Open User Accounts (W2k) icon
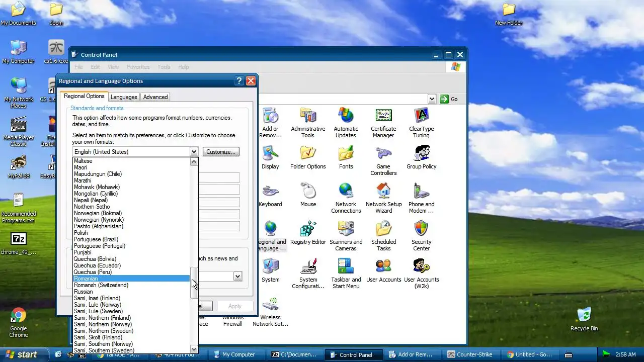 point(421,274)
